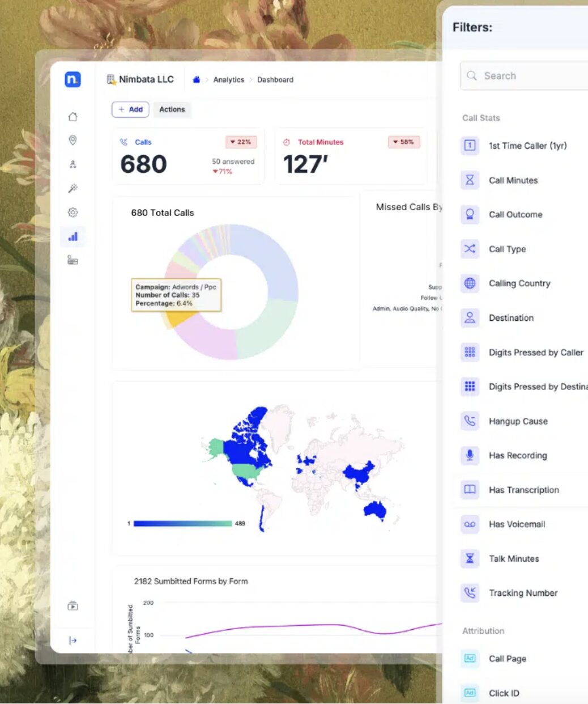The width and height of the screenshot is (588, 704).
Task: Click the Calling Country globe icon
Action: pos(469,283)
